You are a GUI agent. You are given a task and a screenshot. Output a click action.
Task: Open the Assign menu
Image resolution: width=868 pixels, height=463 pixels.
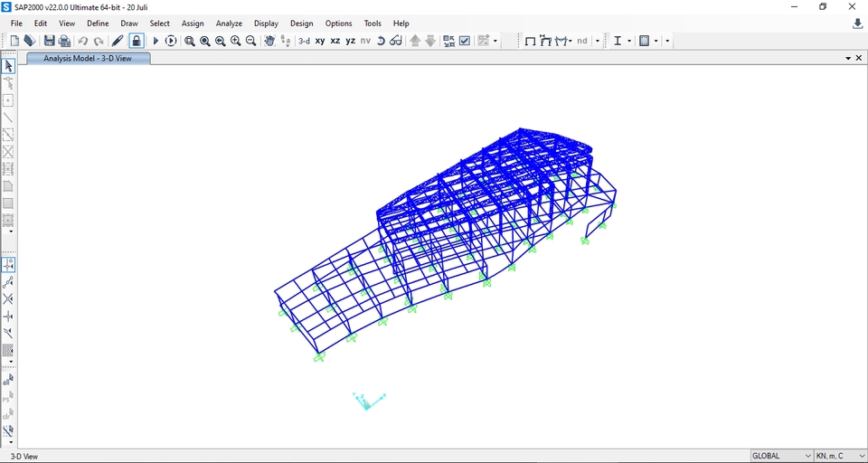pyautogui.click(x=193, y=24)
